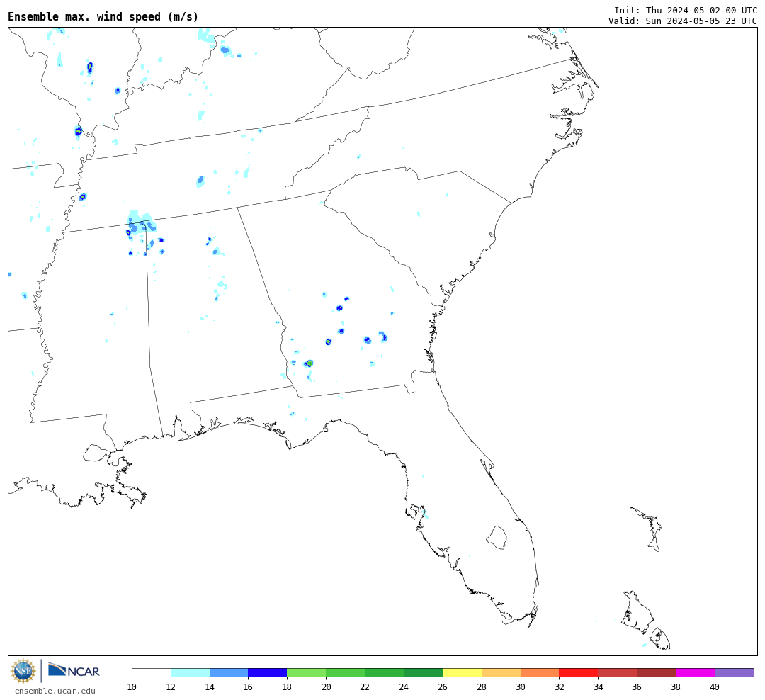Click the colorbar tick label 34

tap(598, 687)
